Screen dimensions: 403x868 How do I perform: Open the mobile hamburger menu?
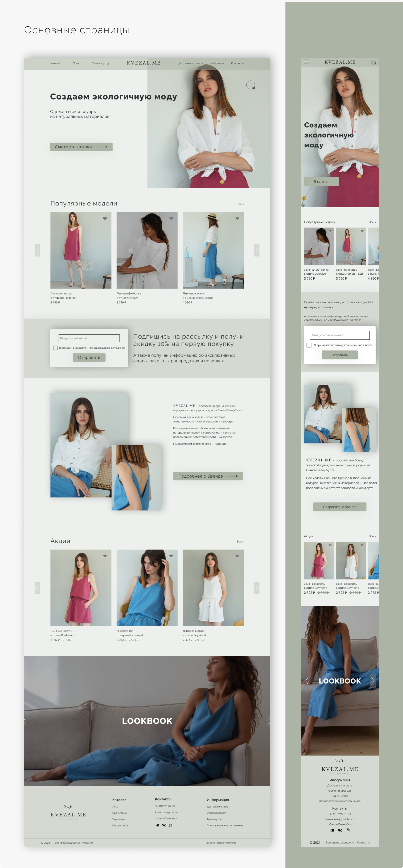(306, 62)
